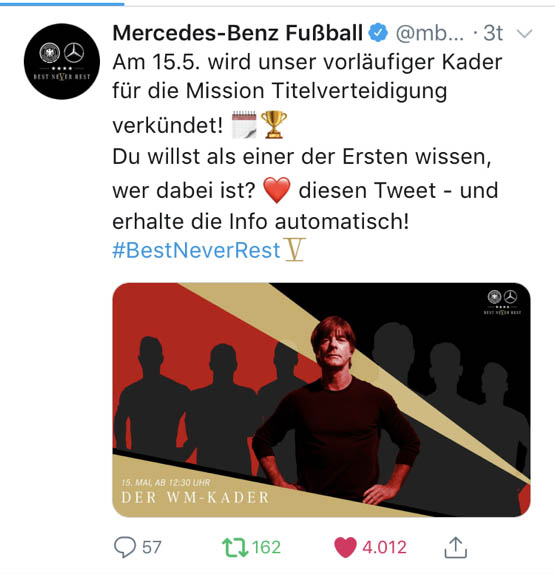Retweet using the green arrows icon
The height and width of the screenshot is (574, 555).
(235, 548)
